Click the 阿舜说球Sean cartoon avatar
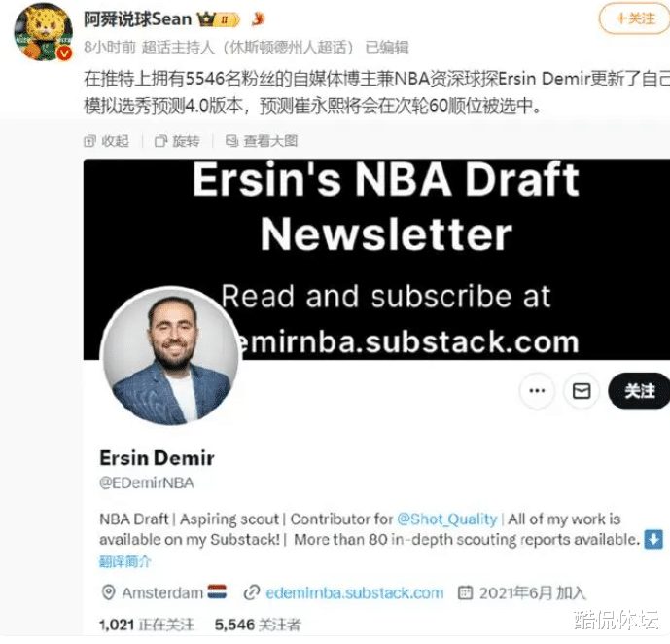This screenshot has height=644, width=670. pos(43,32)
